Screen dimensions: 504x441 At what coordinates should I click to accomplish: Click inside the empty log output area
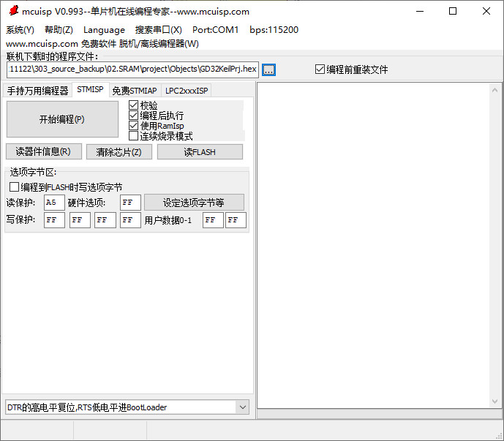click(x=373, y=245)
